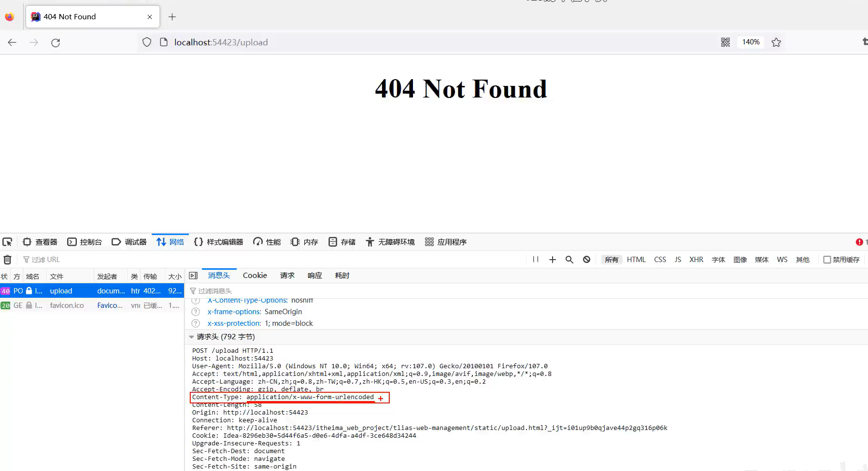The image size is (868, 471).
Task: Collapse the 请求头 (792 字节) section
Action: 191,337
